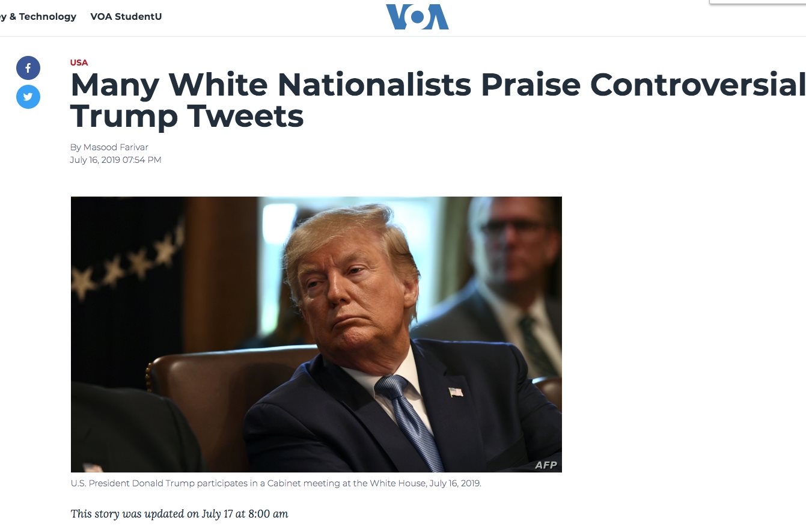The width and height of the screenshot is (806, 532).
Task: Click the white box at top-right corner
Action: [x=758, y=2]
